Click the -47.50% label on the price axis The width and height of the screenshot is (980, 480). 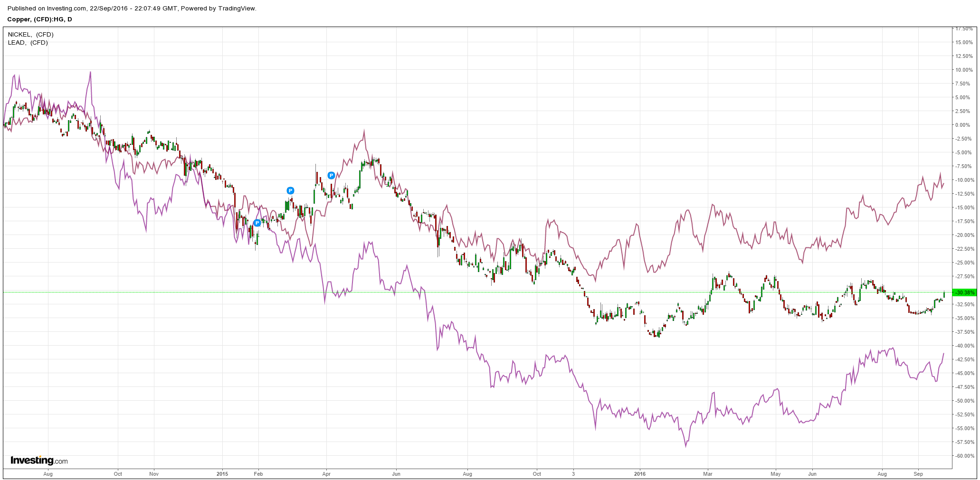point(964,387)
